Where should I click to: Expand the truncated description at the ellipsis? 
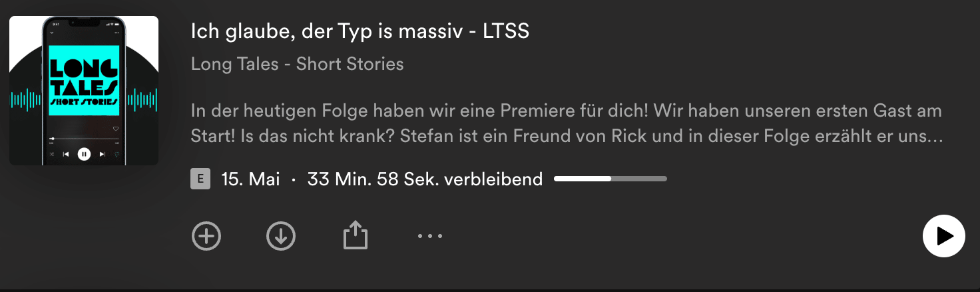click(x=935, y=137)
